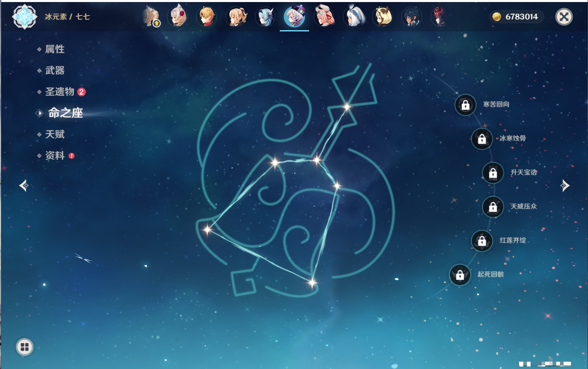The width and height of the screenshot is (588, 369).
Task: Click the 冰元素 / 七七 title text
Action: [x=67, y=17]
